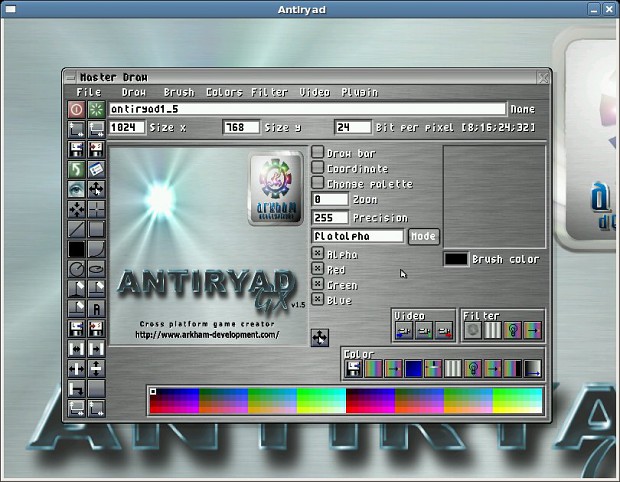
Task: Click the stripes icon in Color panel
Action: [453, 369]
